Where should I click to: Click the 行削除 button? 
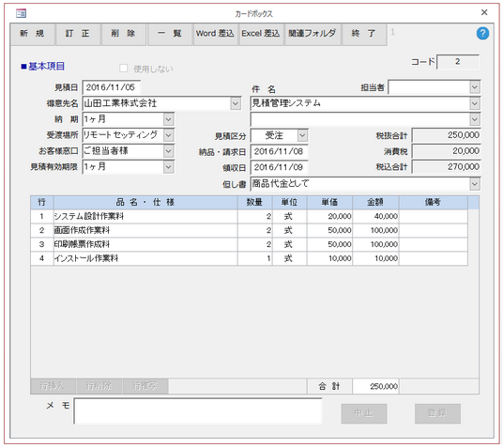click(x=99, y=386)
